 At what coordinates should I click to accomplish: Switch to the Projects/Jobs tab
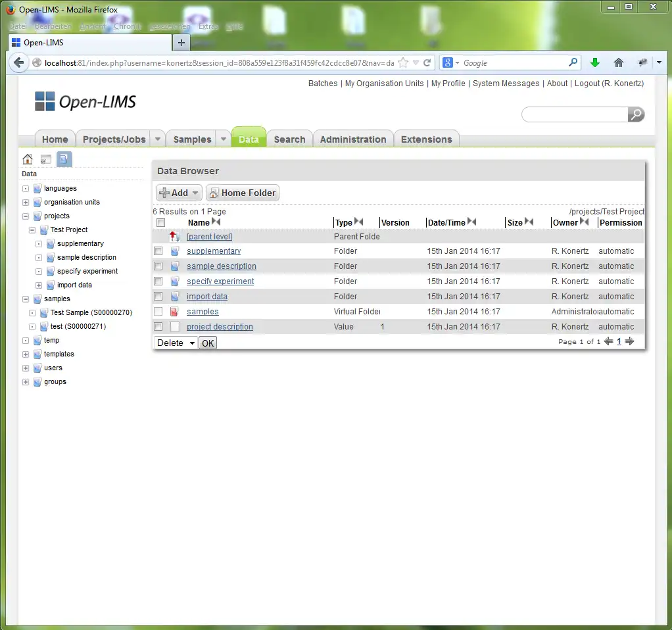pyautogui.click(x=114, y=139)
